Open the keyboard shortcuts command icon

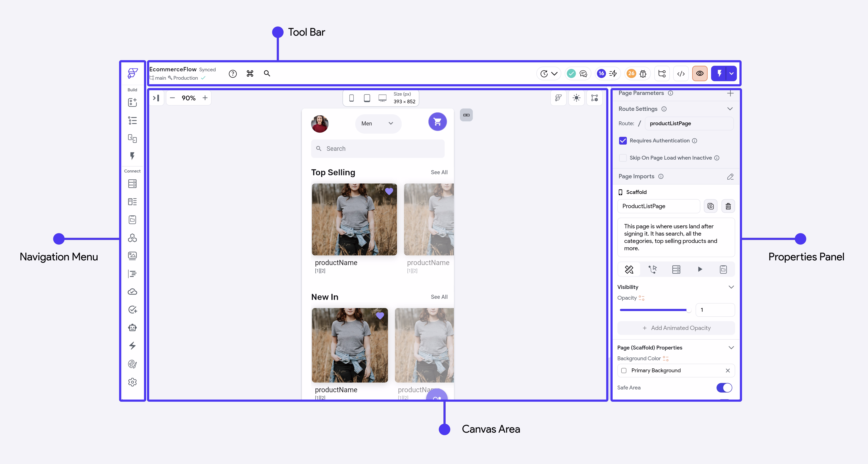250,73
